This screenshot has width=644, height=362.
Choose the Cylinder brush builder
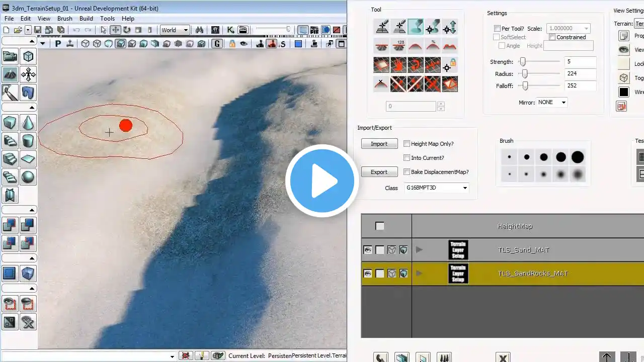pyautogui.click(x=28, y=140)
